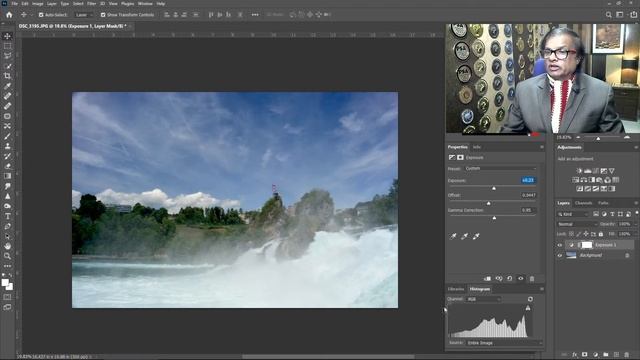Click the foreground color swatch
Viewport: 640px width, 360px height.
tap(5, 282)
